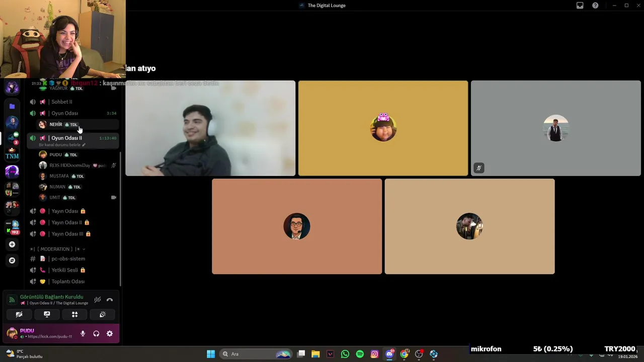Focus the tan participant tile
This screenshot has width=644, height=362.
coord(469,226)
